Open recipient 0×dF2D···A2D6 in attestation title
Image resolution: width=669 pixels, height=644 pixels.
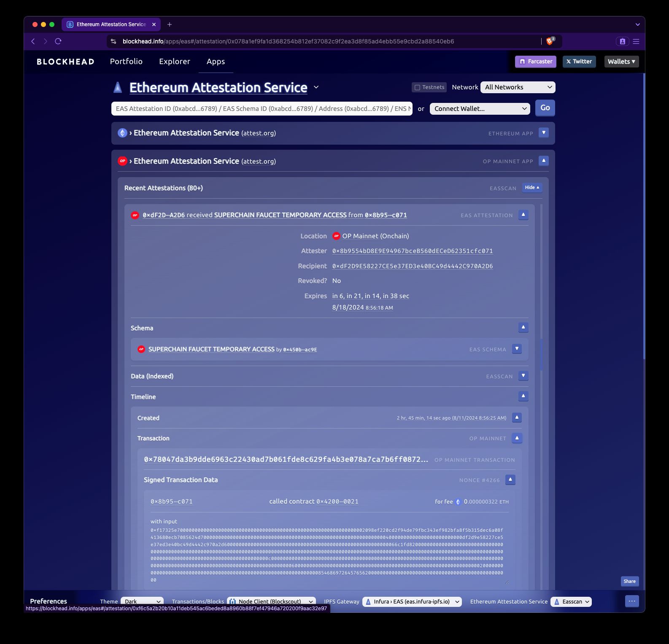point(164,215)
